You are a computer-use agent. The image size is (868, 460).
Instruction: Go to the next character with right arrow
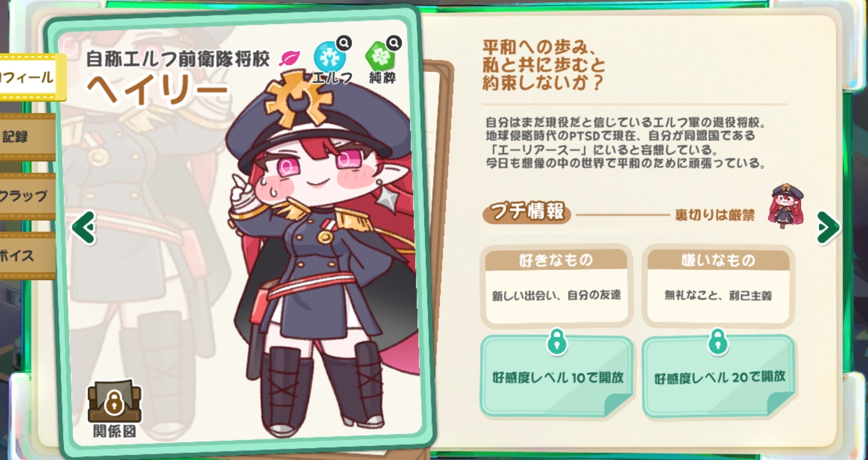[828, 227]
